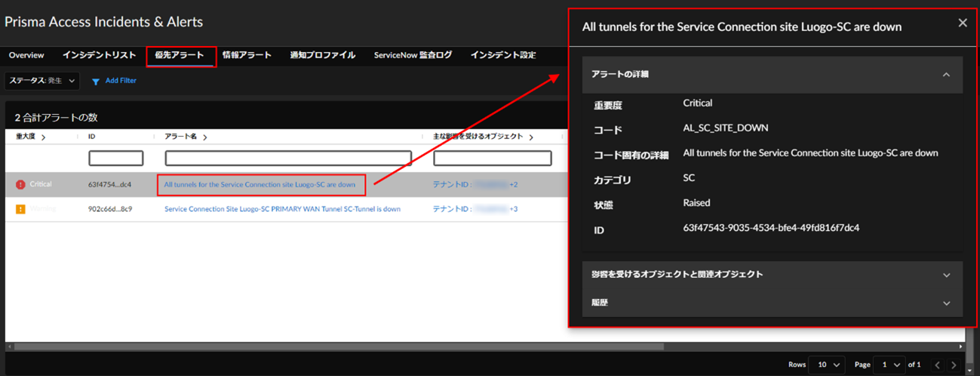Image resolution: width=980 pixels, height=376 pixels.
Task: Open the Page number dropdown
Action: (891, 365)
